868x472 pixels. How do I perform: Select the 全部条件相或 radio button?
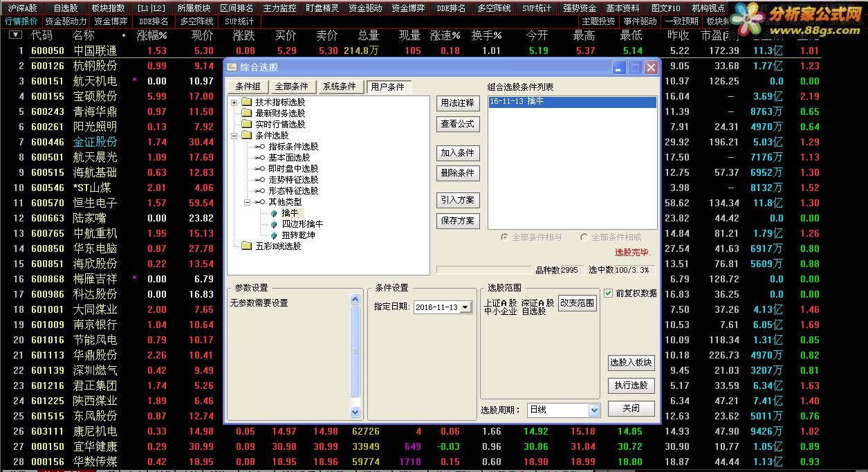click(x=584, y=237)
